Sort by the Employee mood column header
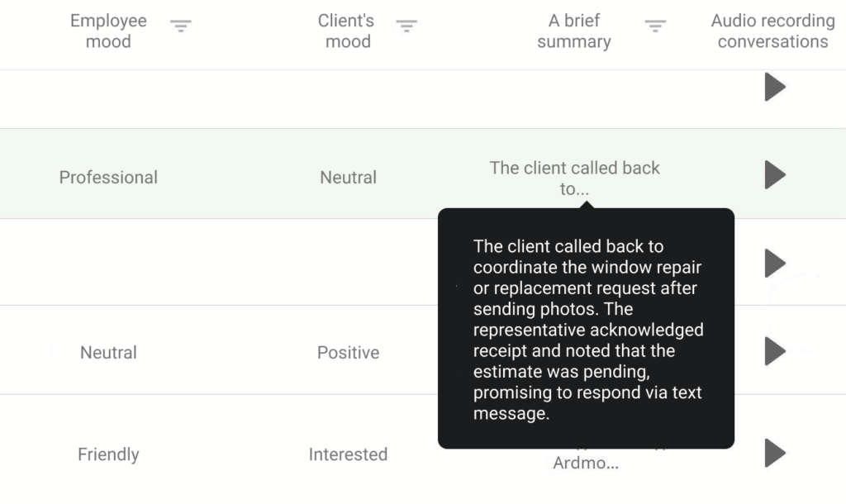Screen dimensions: 846x504 108,31
